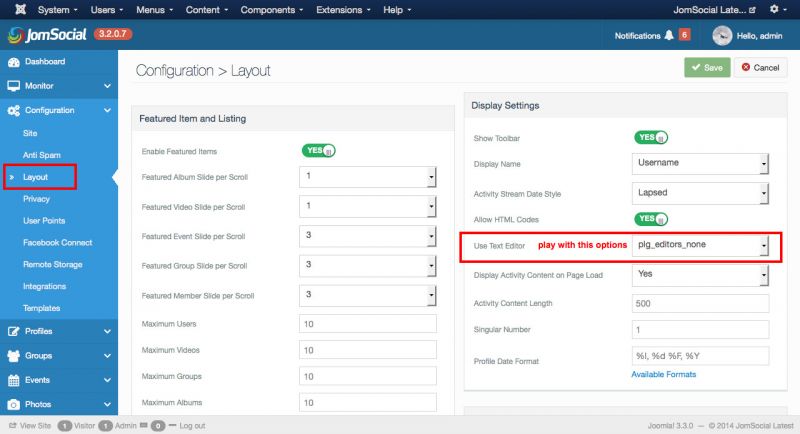Screen dimensions: 800x434
Task: Open the System menu
Action: pos(58,10)
